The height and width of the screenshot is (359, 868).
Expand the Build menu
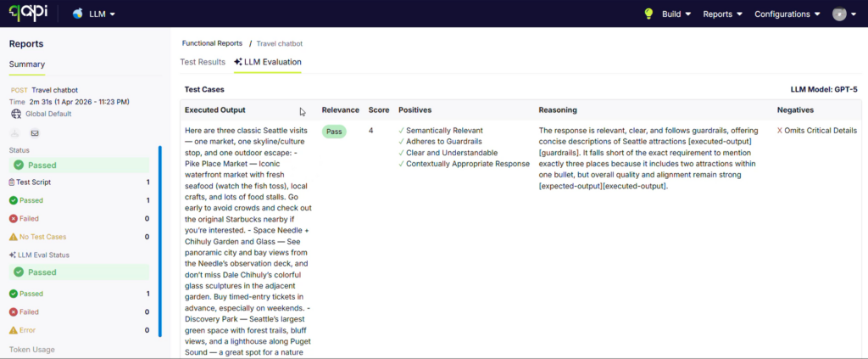(x=676, y=14)
